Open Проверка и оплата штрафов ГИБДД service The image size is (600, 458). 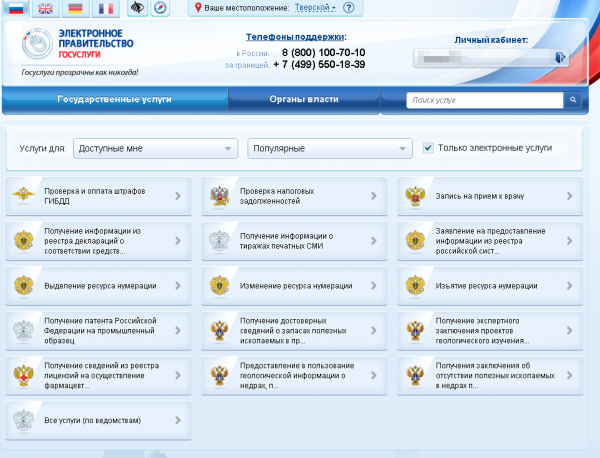98,196
